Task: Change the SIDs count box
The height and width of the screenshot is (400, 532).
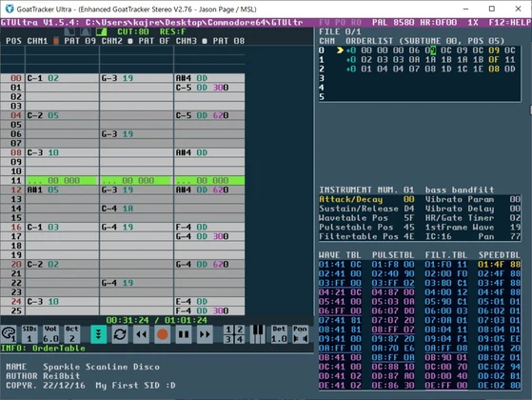Action: [30, 334]
